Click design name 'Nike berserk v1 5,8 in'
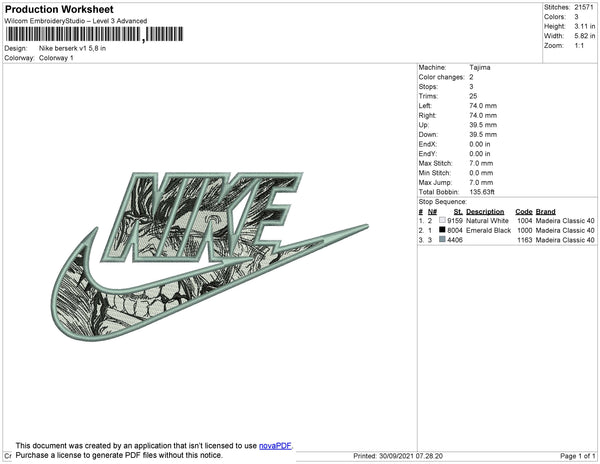The height and width of the screenshot is (464, 600). point(72,48)
